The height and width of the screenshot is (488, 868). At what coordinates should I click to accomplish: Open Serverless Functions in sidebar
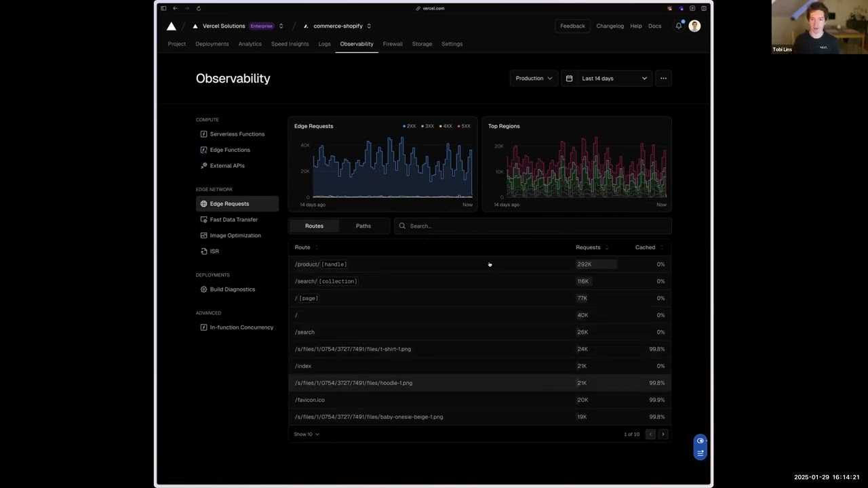pos(237,134)
